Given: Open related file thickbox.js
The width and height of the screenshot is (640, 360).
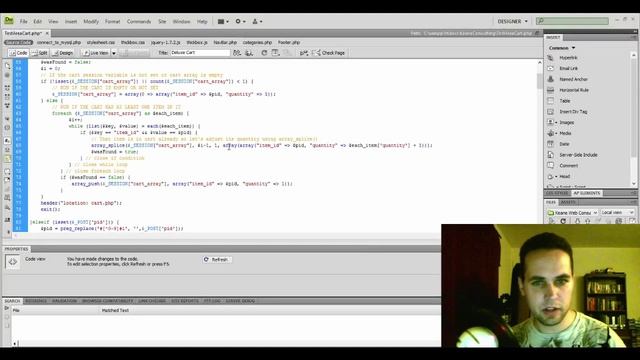Looking at the screenshot, I should (197, 42).
